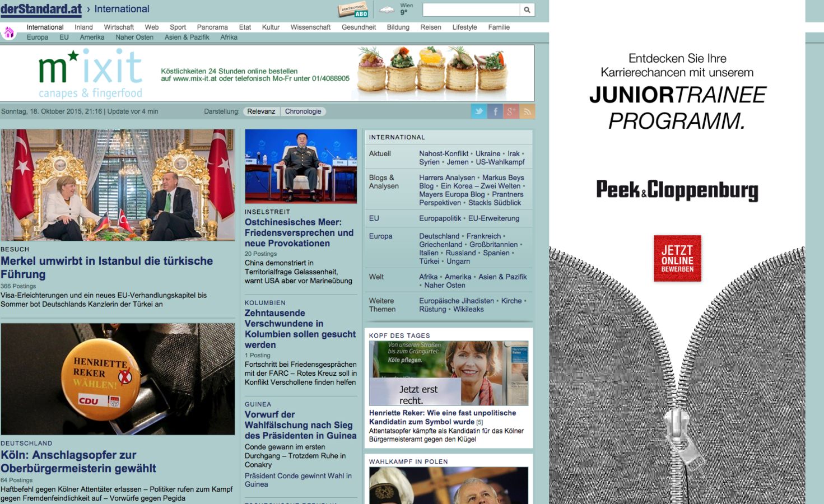Open 'Henriette Reker: Wie eine fast unpolitische' headline
Image resolution: width=824 pixels, height=504 pixels.
pos(443,417)
